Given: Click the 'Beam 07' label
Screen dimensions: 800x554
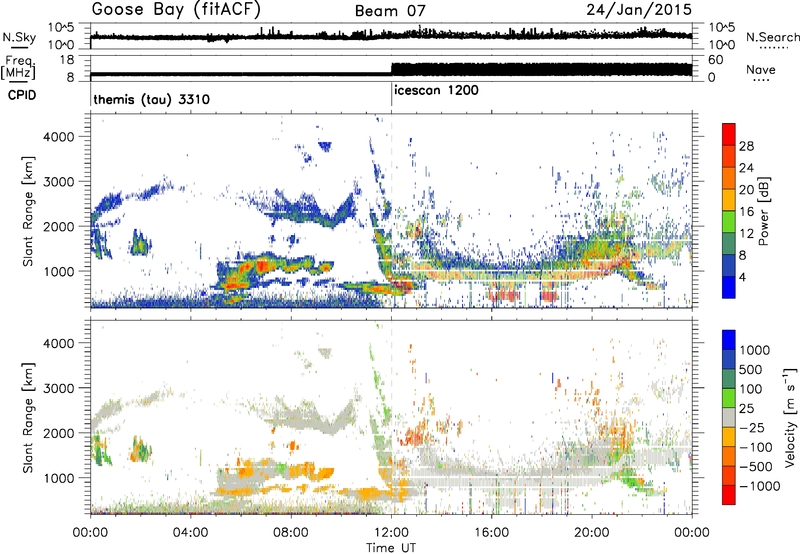Looking at the screenshot, I should point(390,11).
